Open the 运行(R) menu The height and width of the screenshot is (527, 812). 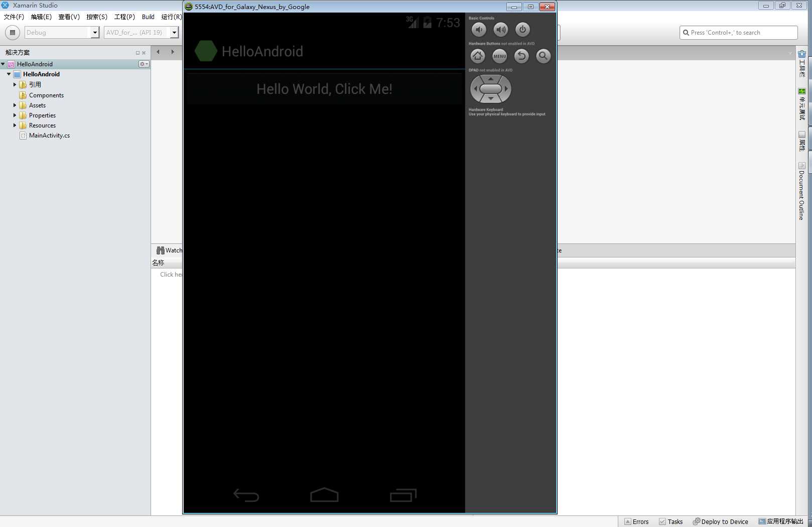tap(171, 17)
